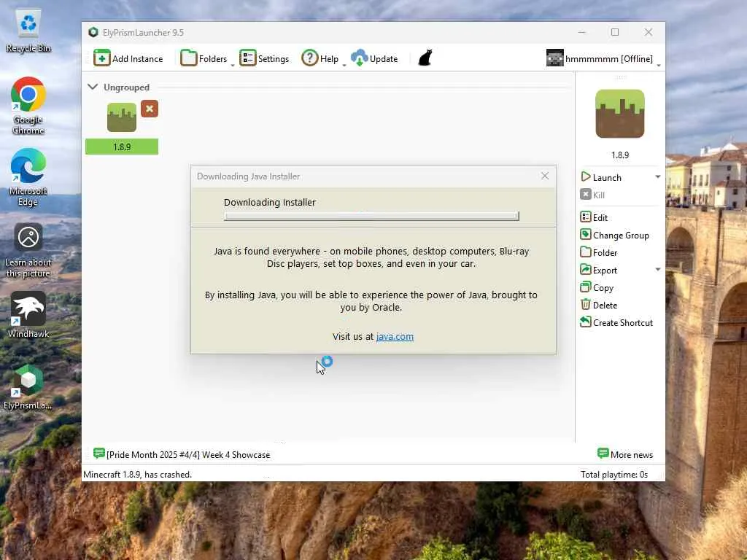Collapse the Ungrouped instance group
Image resolution: width=747 pixels, height=560 pixels.
point(93,87)
